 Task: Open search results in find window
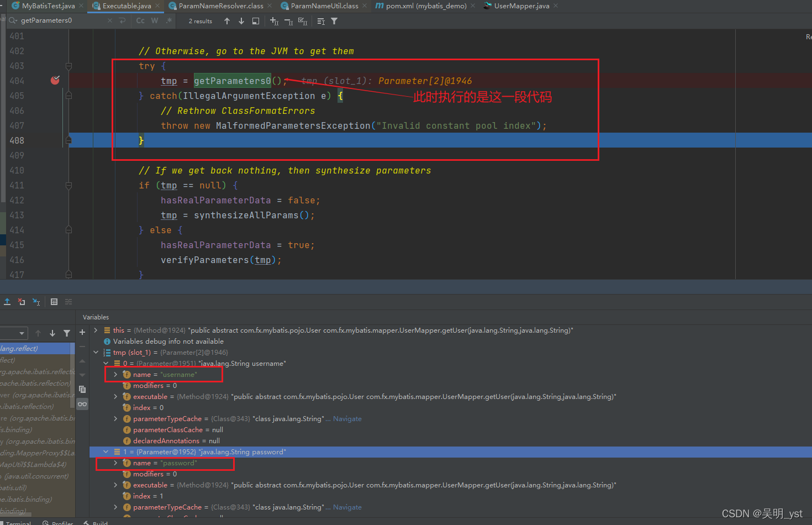256,21
